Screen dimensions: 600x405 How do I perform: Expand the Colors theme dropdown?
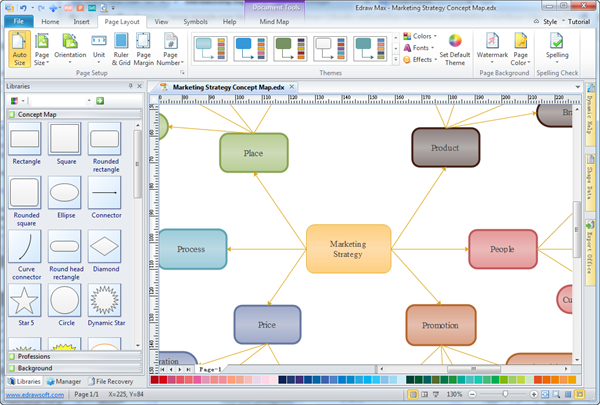click(418, 36)
